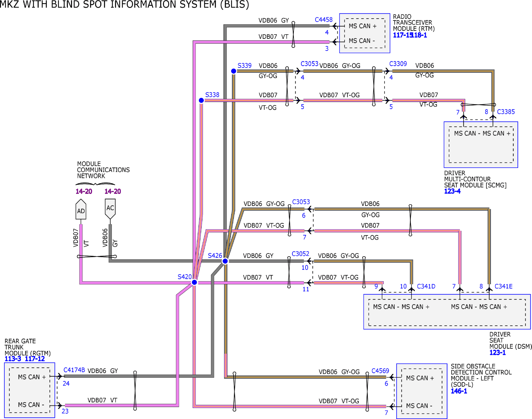Click pin number 24 at C4174B
This screenshot has height=419, width=532.
tap(66, 384)
